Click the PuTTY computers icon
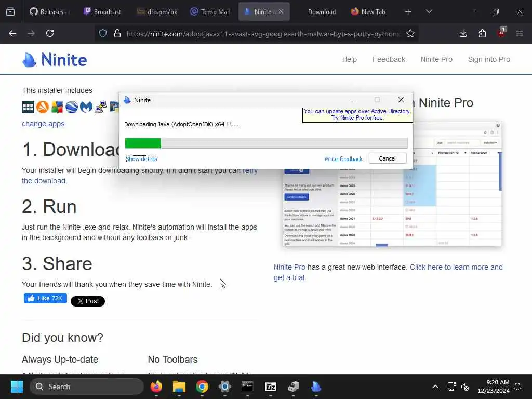532x399 pixels. point(101,107)
